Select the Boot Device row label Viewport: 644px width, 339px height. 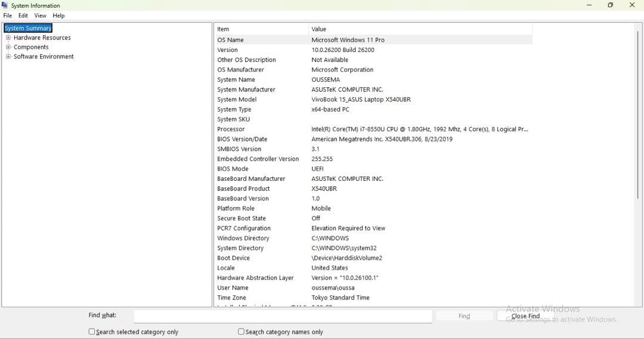coord(233,258)
